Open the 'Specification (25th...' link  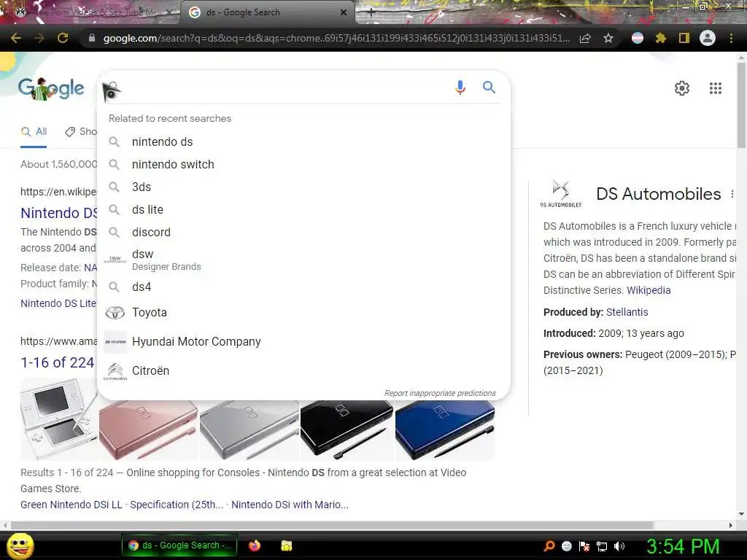pos(177,505)
